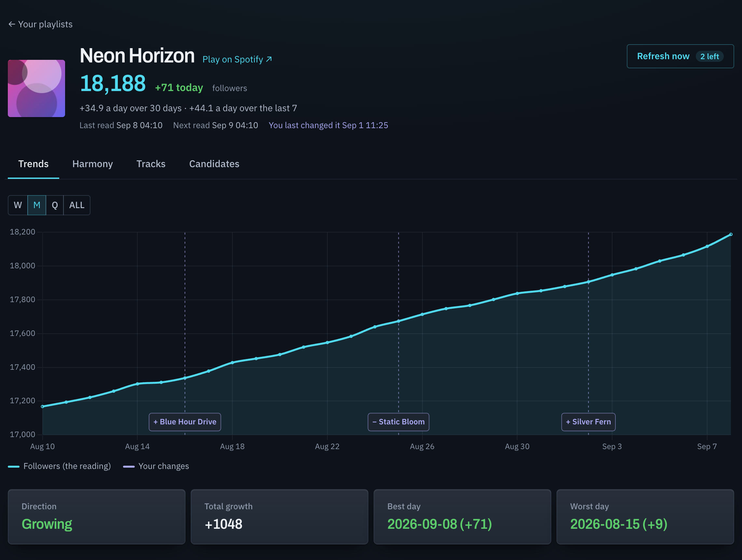Click the + Silver Fern marker
742x560 pixels.
coord(588,422)
